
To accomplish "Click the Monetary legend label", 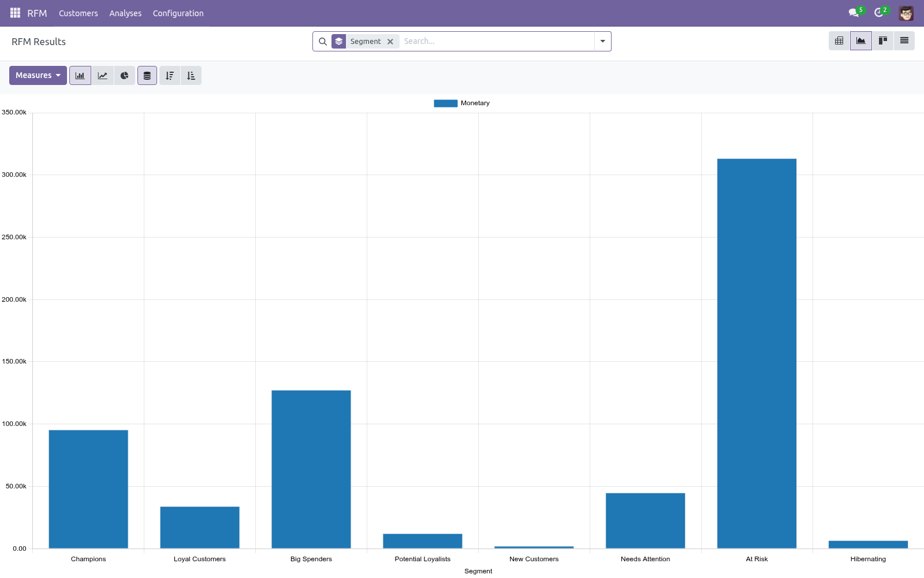I will (x=475, y=103).
